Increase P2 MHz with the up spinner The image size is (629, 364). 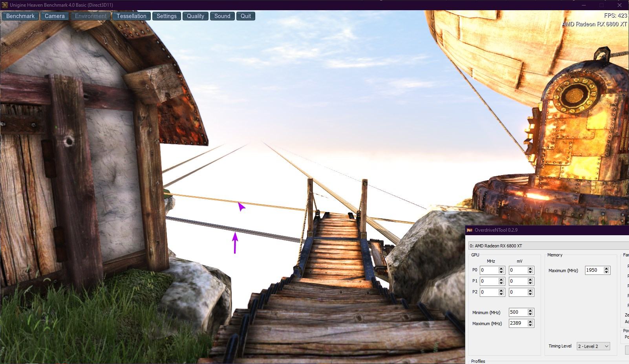click(501, 291)
